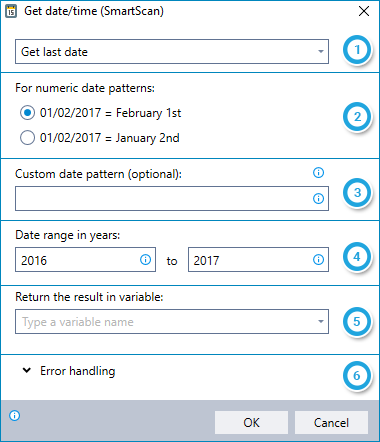Click the start year field showing 2016
This screenshot has height=442, width=380.
tap(85, 259)
